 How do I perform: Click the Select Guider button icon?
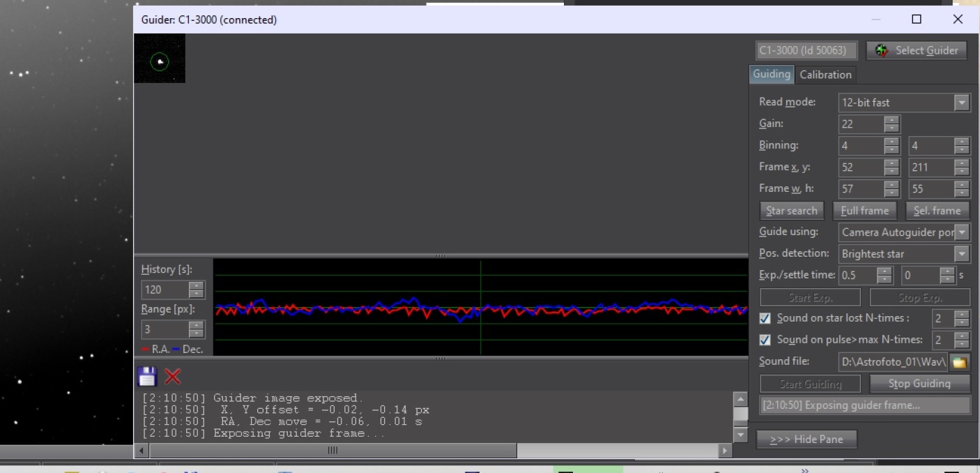pos(882,50)
